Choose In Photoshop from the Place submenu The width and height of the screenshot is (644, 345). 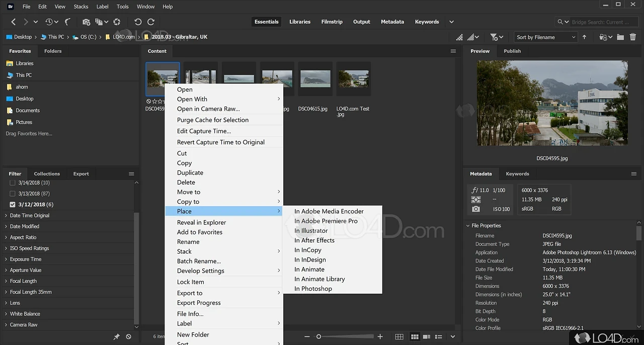click(313, 289)
